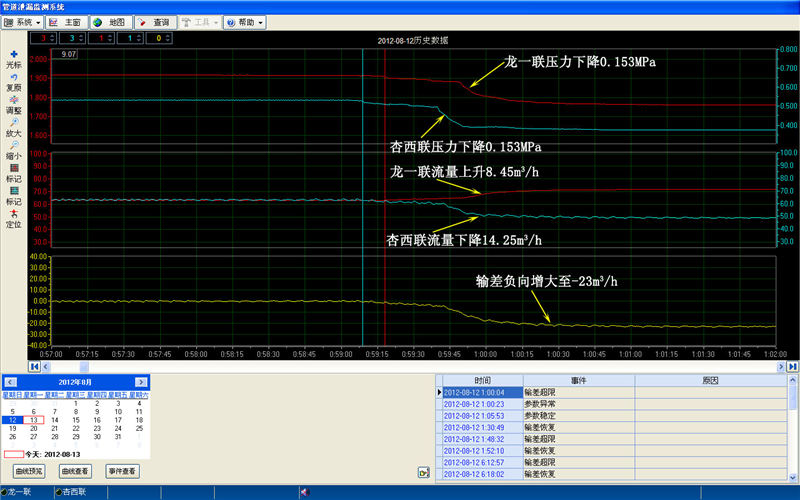800x500 pixels.
Task: Select the 光标 (cursor) tool
Action: coord(13,55)
